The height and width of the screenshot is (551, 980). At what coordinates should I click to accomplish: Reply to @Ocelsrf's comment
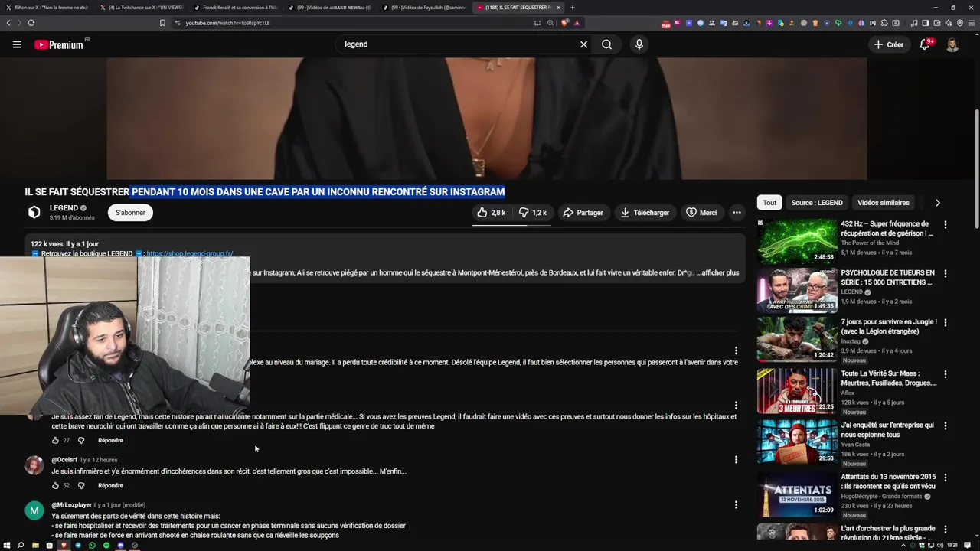click(110, 486)
